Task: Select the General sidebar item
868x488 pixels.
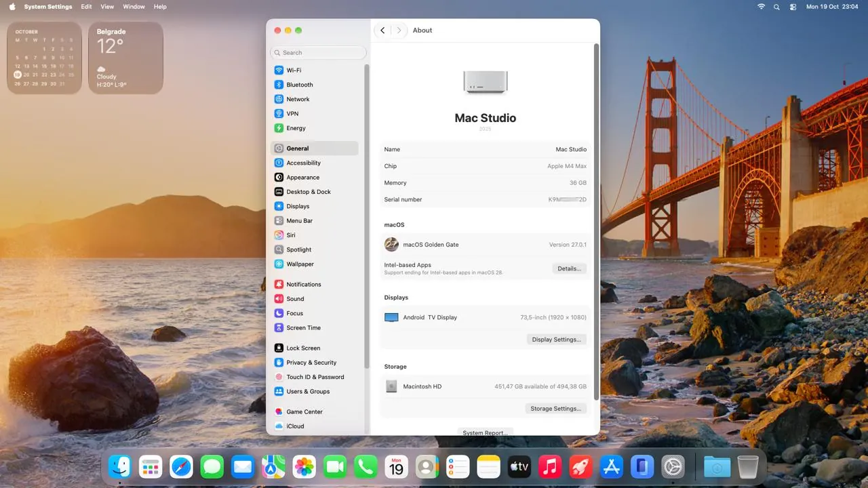Action: (x=315, y=148)
